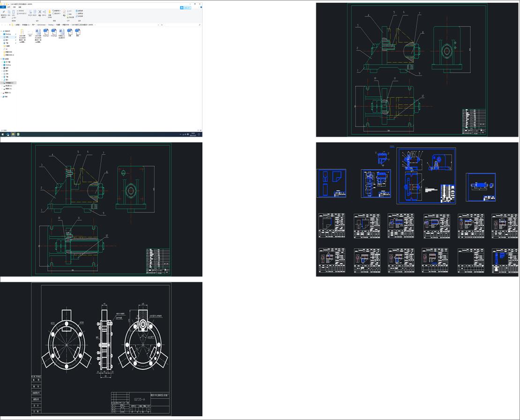Click the Copy icon in Explorer ribbon
The image size is (520, 420).
click(9, 13)
